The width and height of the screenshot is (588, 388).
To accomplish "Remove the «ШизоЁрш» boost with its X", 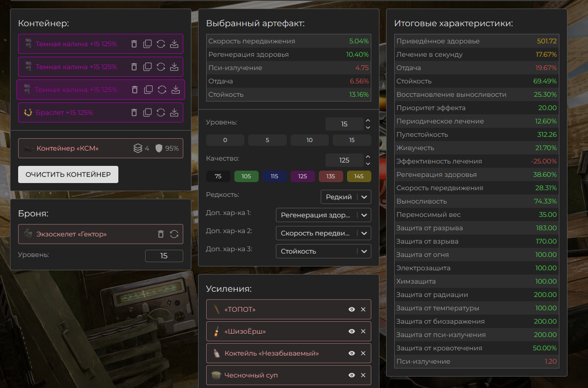I will coord(363,331).
